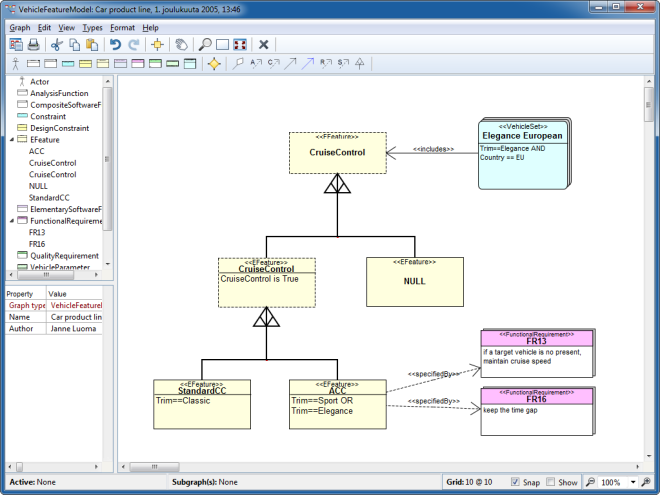Click the Author property value cell
This screenshot has width=660, height=495.
point(75,328)
